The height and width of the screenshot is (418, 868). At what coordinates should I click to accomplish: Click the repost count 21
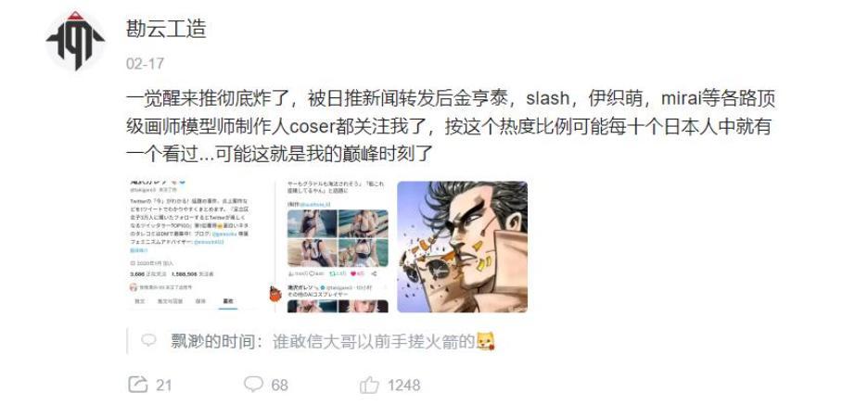tap(163, 385)
